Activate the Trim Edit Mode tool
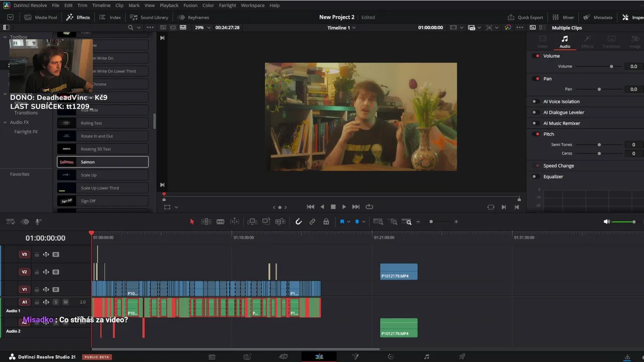644x362 pixels. click(206, 222)
